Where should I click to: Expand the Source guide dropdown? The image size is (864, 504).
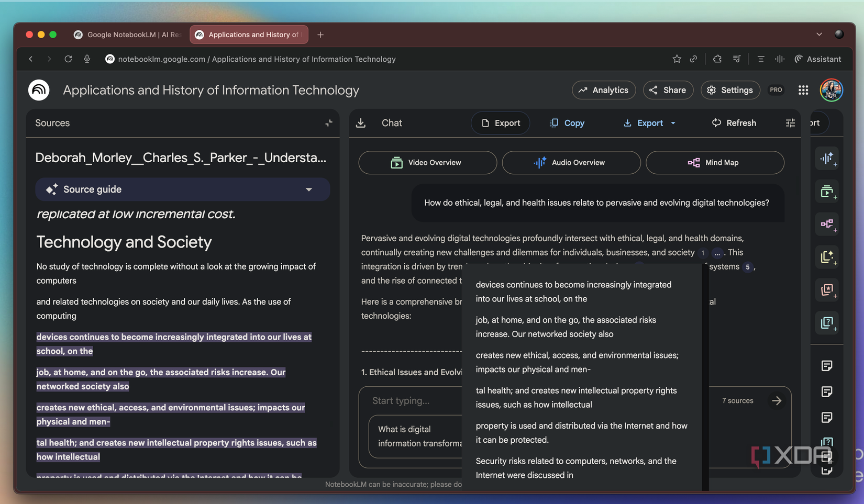(x=183, y=189)
